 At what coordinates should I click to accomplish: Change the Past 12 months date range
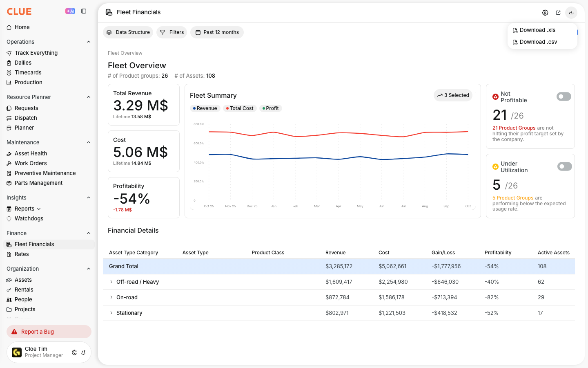tap(217, 32)
